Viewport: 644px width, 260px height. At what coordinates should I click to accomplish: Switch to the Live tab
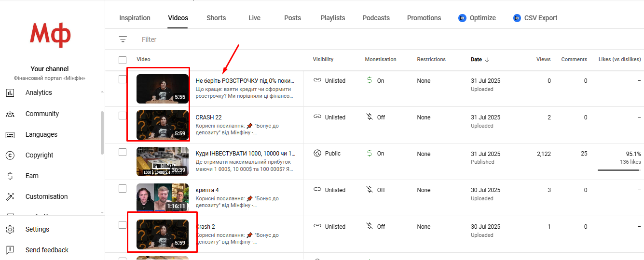click(254, 18)
